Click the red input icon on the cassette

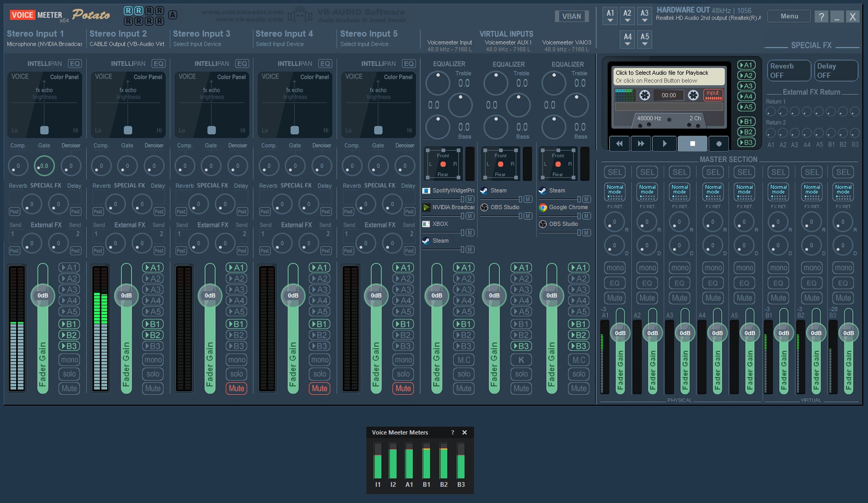point(713,95)
